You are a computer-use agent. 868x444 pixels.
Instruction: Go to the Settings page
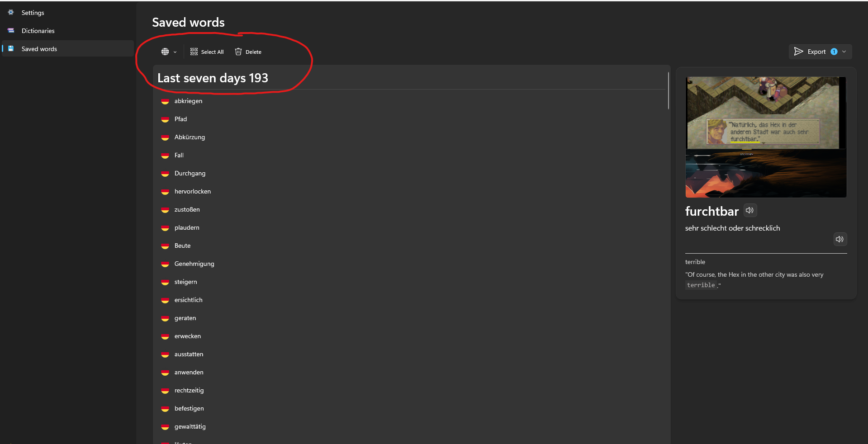33,13
